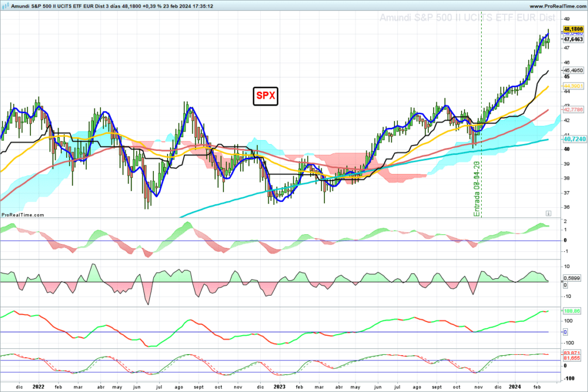Click the yellow 48,1800 current price label
The height and width of the screenshot is (392, 588).
[574, 29]
